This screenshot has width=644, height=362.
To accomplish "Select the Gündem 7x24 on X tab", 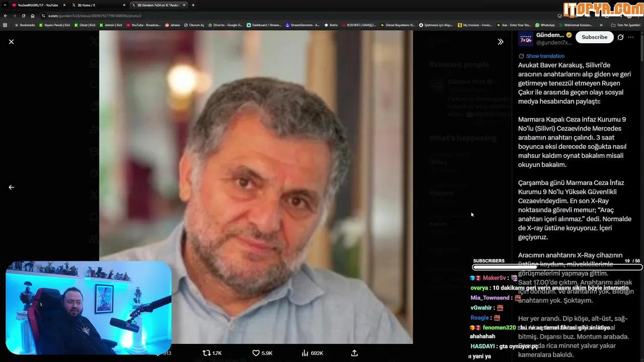I will [x=158, y=5].
